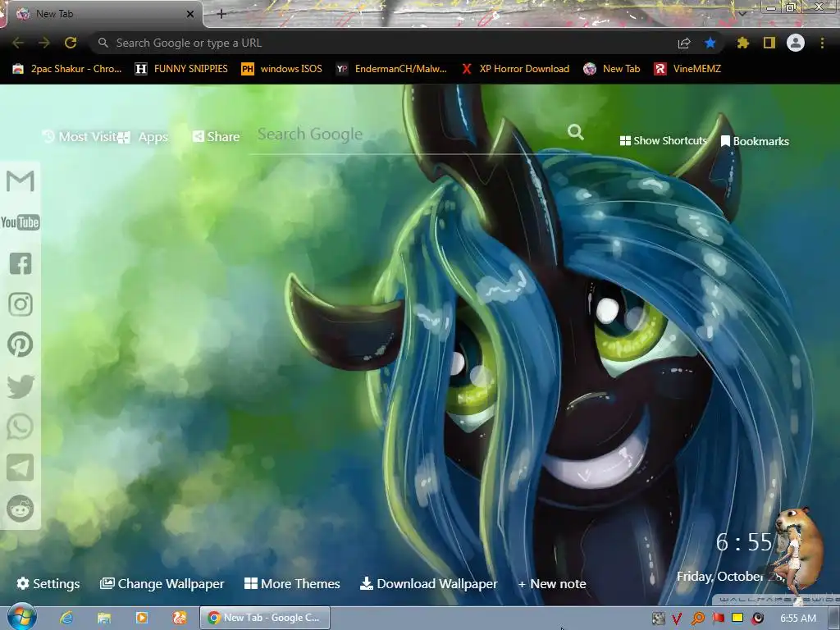
Task: Reload the page with the refresh button
Action: pyautogui.click(x=71, y=43)
